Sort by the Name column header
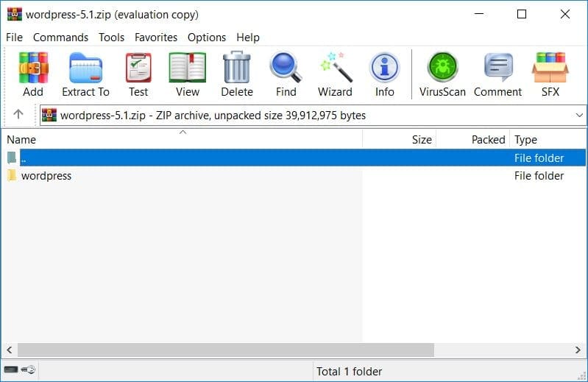 pos(182,139)
